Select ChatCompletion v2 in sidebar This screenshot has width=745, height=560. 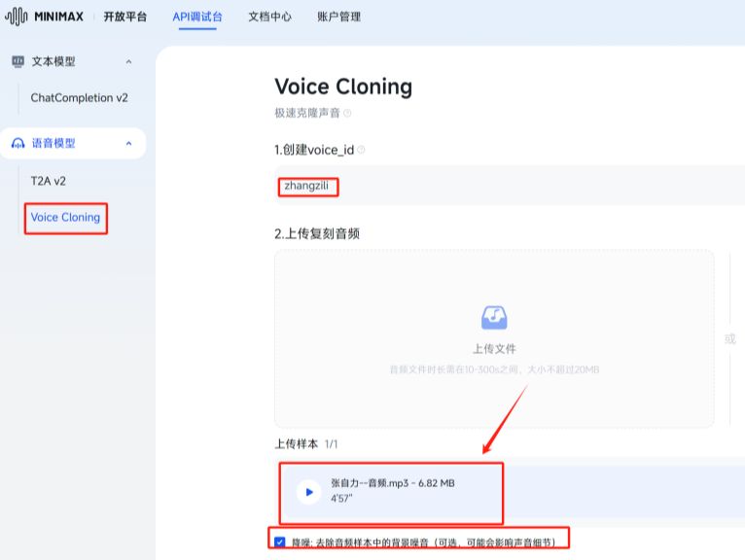[x=79, y=98]
